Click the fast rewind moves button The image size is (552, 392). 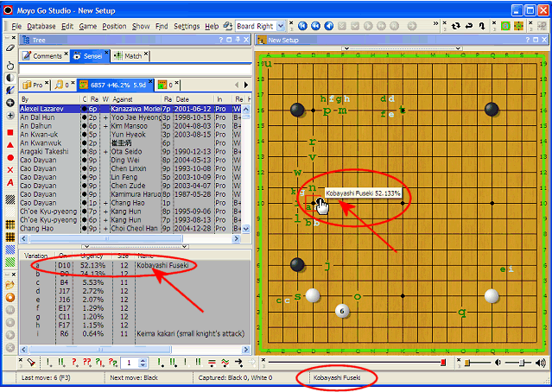pos(316,26)
